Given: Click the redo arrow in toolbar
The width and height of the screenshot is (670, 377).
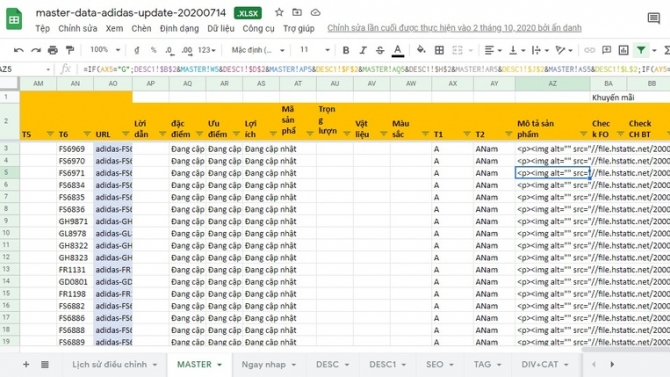Looking at the screenshot, I should click(35, 50).
